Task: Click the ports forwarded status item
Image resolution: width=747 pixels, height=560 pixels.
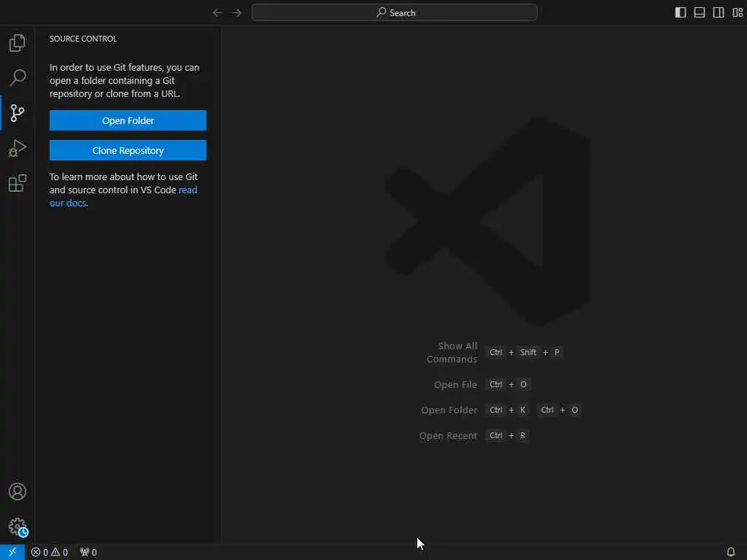Action: 88,553
